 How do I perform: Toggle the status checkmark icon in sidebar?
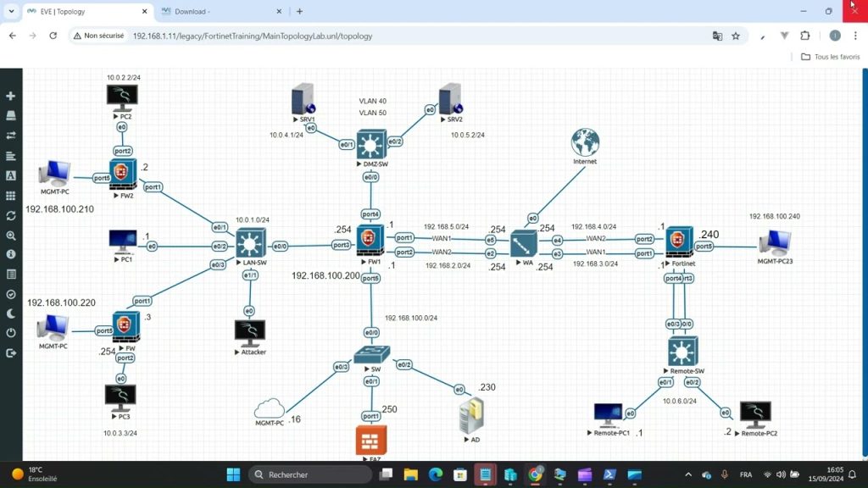(11, 293)
